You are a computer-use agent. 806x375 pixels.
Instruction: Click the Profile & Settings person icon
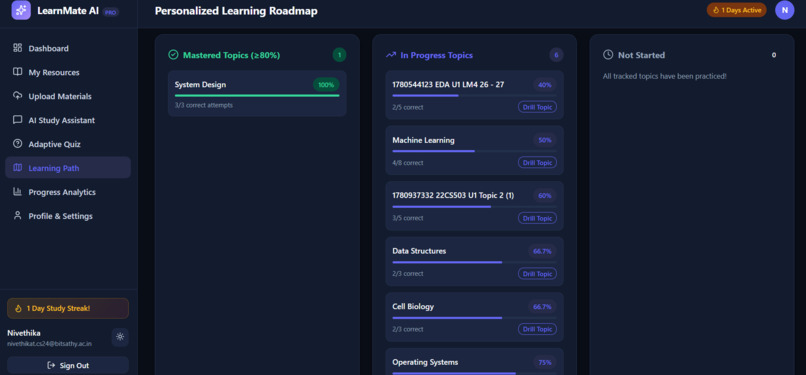pyautogui.click(x=17, y=216)
